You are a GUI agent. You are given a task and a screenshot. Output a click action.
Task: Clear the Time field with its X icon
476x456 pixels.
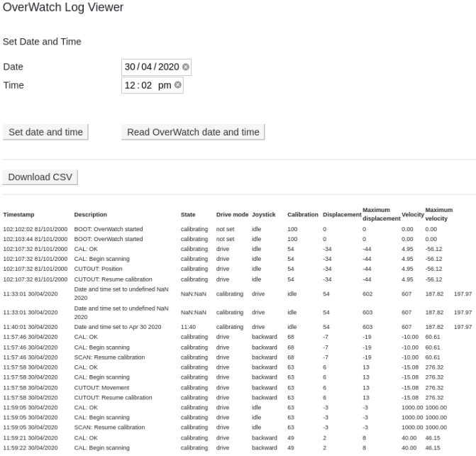[x=178, y=85]
